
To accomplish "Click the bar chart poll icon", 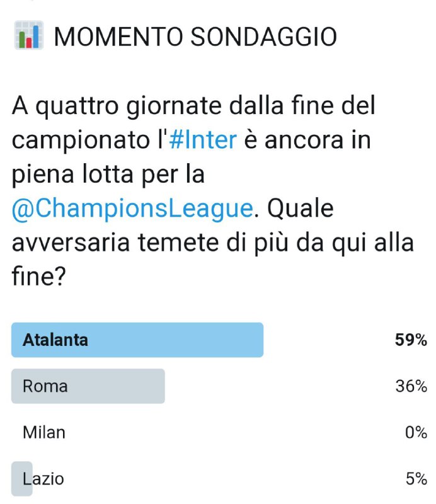I will coord(28,37).
